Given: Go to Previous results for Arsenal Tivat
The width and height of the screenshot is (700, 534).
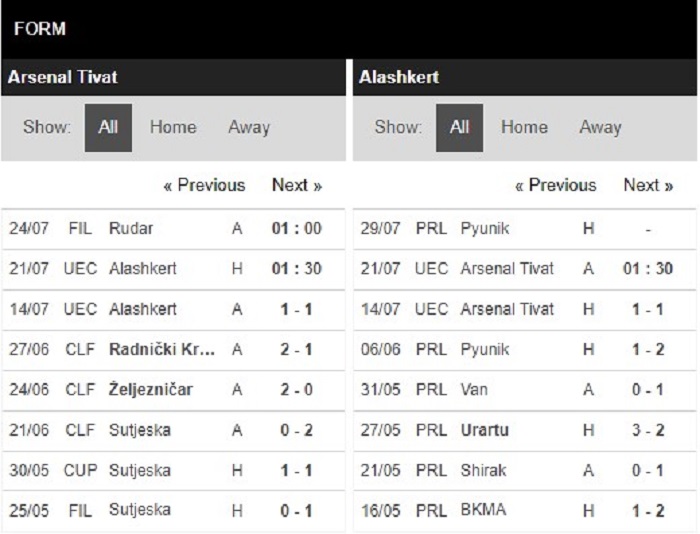Looking at the screenshot, I should (204, 185).
